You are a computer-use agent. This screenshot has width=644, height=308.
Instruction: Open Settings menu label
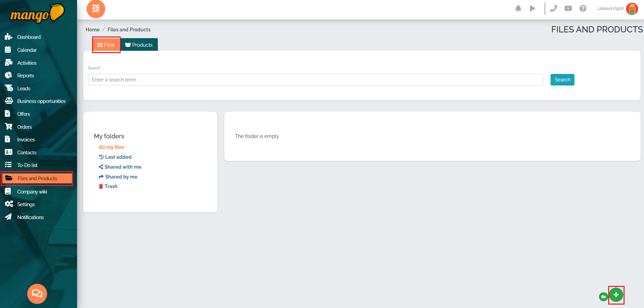[26, 204]
